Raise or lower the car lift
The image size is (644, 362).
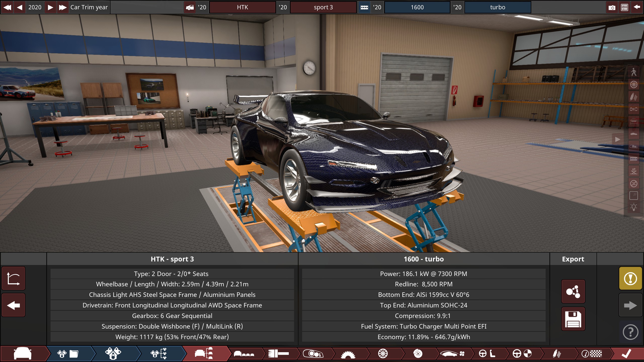pyautogui.click(x=634, y=171)
